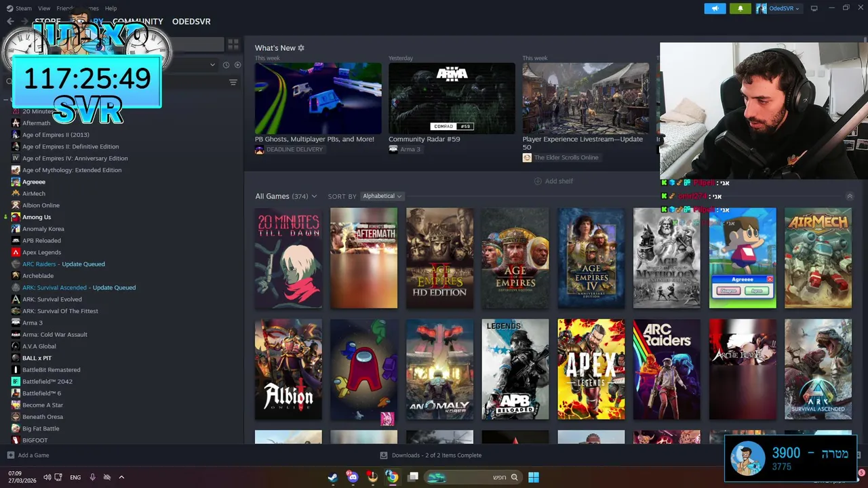Click Add a Game button

pyautogui.click(x=28, y=455)
